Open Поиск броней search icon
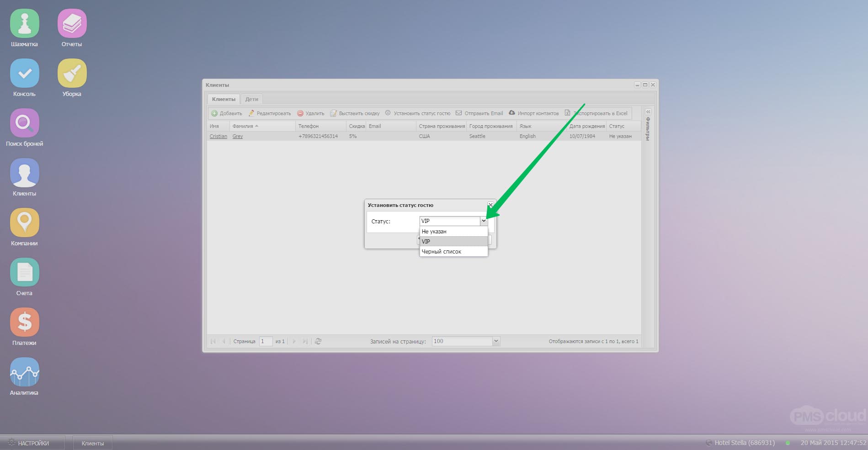Screen dimensions: 868x450 point(24,123)
